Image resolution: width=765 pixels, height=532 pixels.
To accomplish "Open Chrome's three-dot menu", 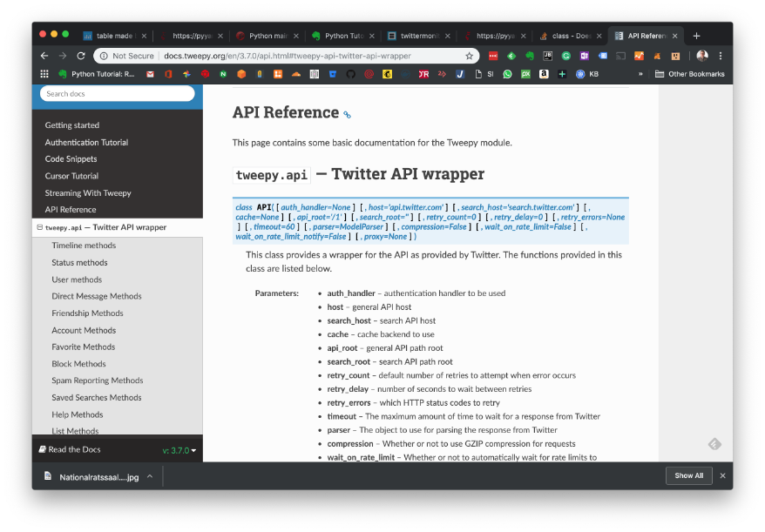I will [721, 56].
